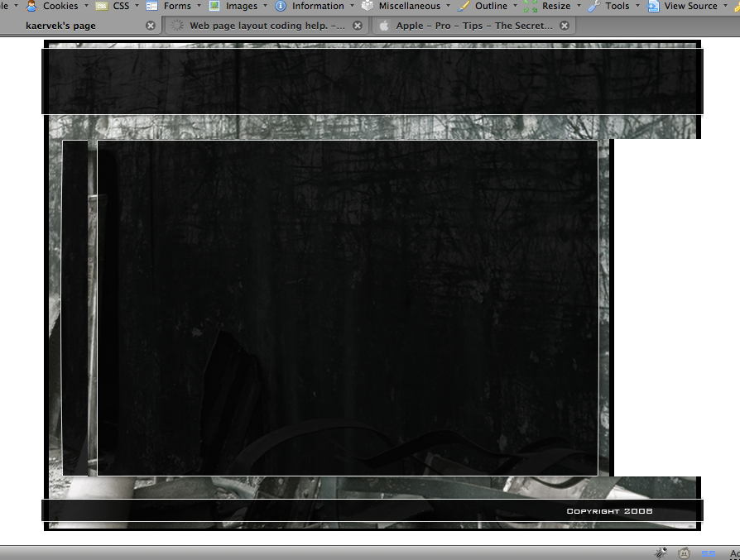Click the Cookies person icon

coord(31,6)
